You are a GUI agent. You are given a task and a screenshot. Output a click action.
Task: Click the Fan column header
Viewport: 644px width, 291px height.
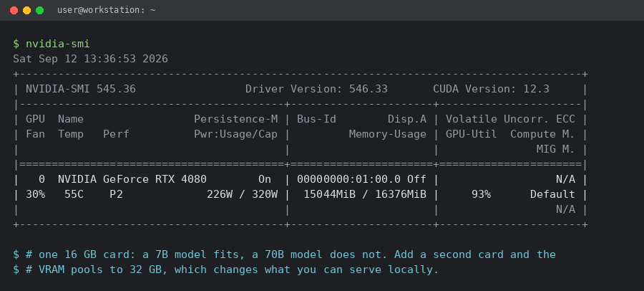pos(35,134)
